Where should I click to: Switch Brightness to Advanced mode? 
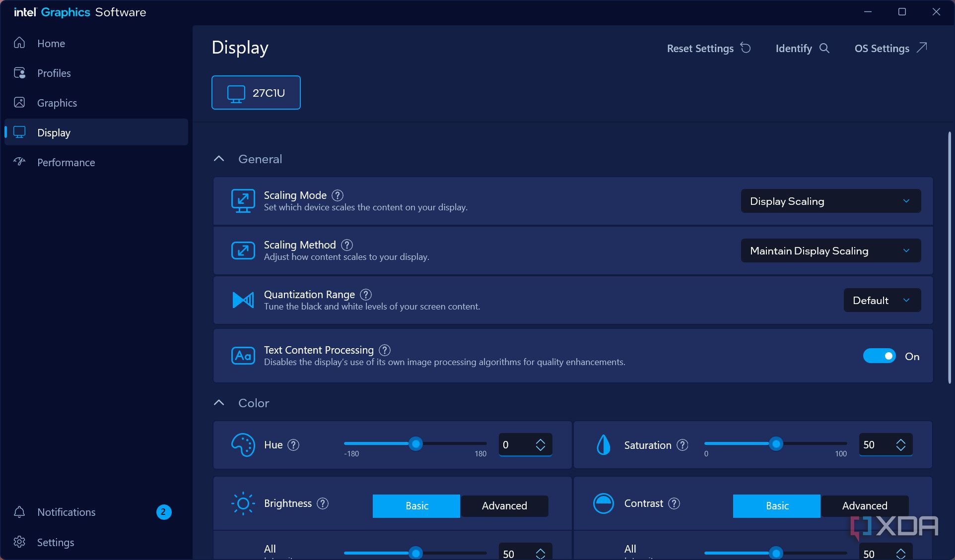coord(504,505)
